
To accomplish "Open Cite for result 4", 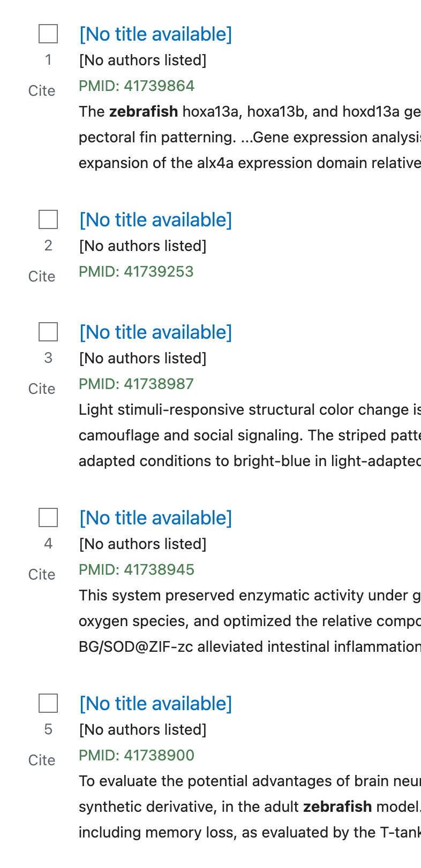I will coord(42,575).
